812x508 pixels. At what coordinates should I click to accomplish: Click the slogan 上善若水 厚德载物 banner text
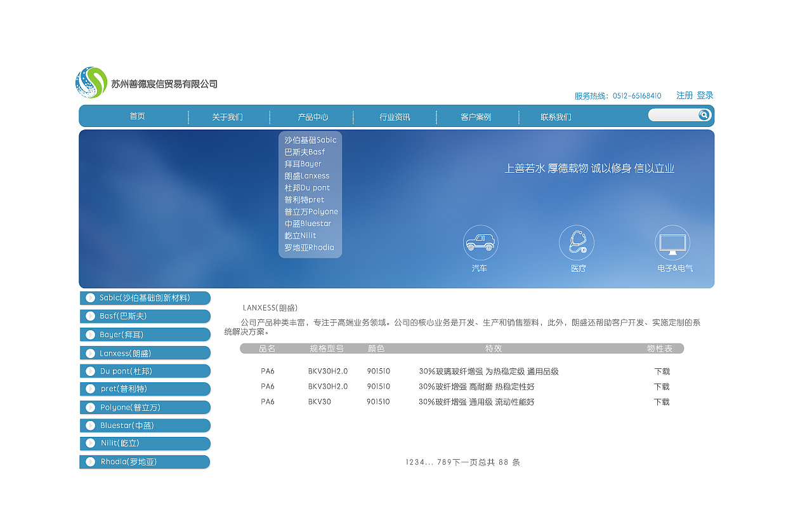589,168
